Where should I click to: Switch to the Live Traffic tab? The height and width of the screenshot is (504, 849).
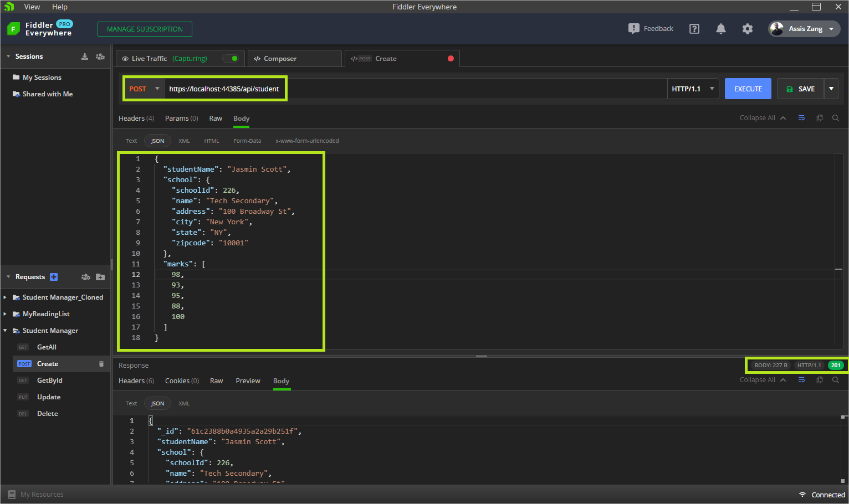coord(181,58)
